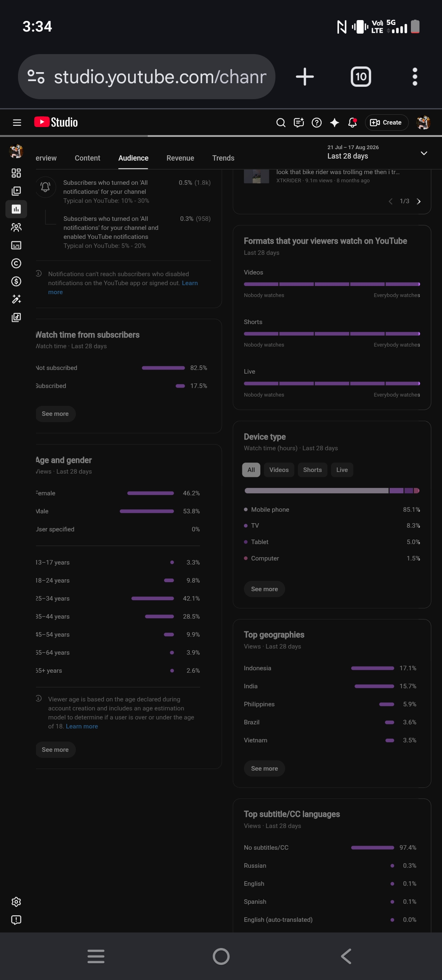Click See more under Top geographies

264,769
